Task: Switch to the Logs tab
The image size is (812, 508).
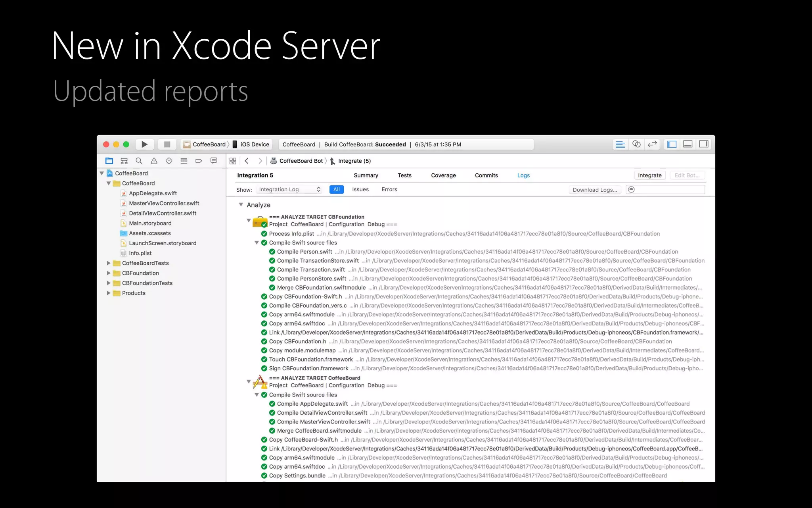Action: click(523, 175)
